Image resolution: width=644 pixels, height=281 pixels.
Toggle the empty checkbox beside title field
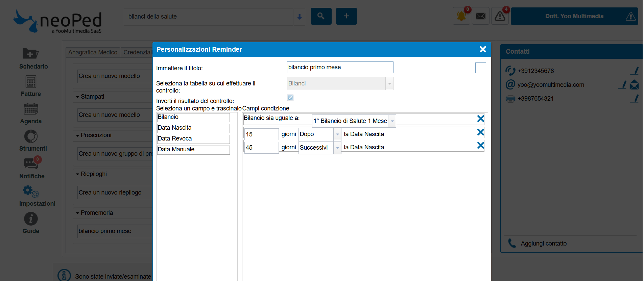tap(480, 68)
